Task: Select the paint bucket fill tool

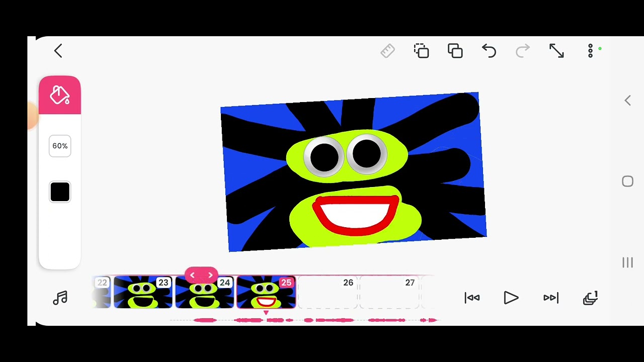Action: pyautogui.click(x=60, y=95)
